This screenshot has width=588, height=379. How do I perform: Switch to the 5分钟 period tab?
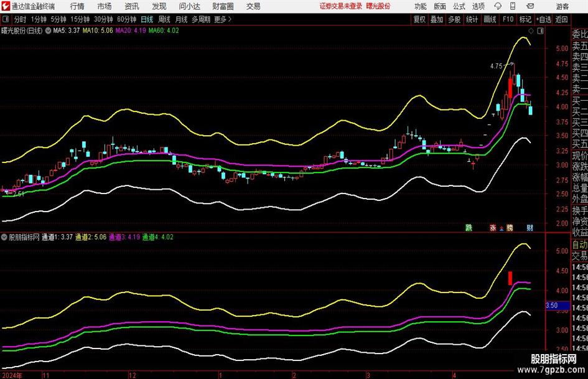(58, 19)
